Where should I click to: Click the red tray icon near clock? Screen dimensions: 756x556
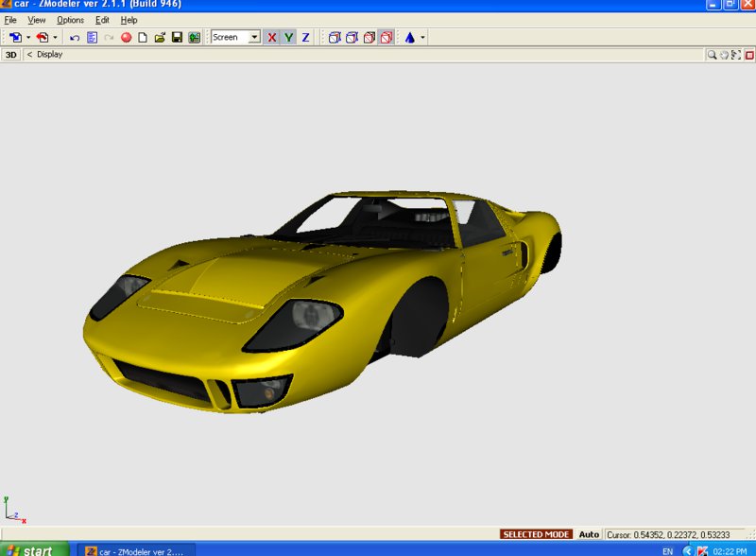[x=702, y=550]
